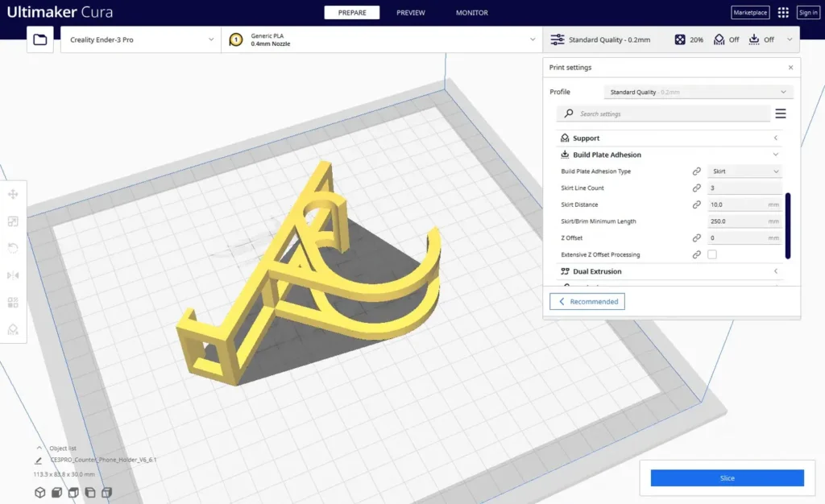The height and width of the screenshot is (504, 825).
Task: Open settings visibility hamburger menu
Action: [x=781, y=114]
